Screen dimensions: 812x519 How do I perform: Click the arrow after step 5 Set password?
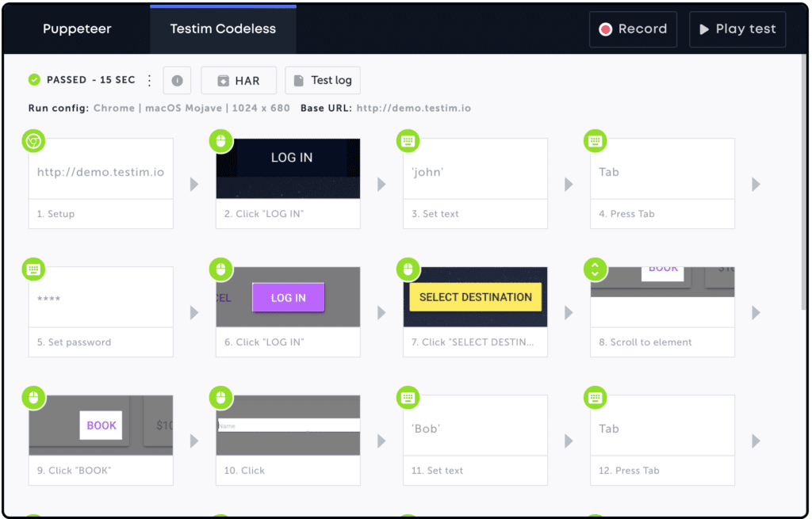194,312
